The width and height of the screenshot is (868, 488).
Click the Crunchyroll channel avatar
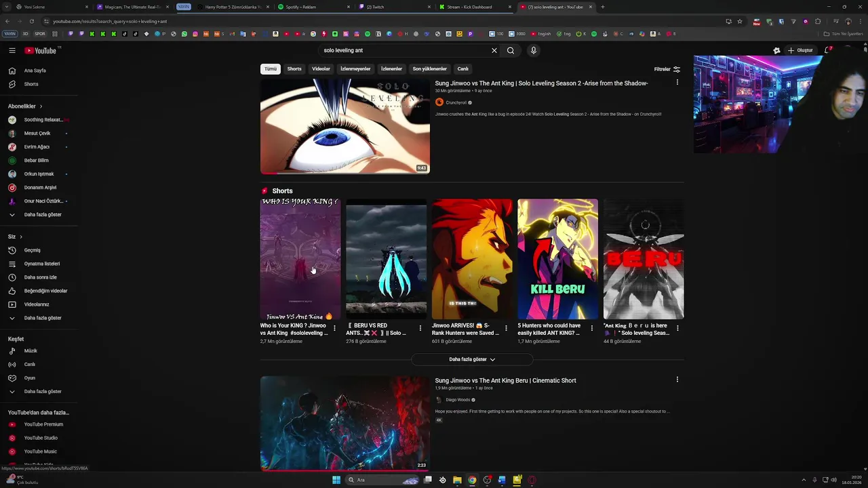[439, 102]
